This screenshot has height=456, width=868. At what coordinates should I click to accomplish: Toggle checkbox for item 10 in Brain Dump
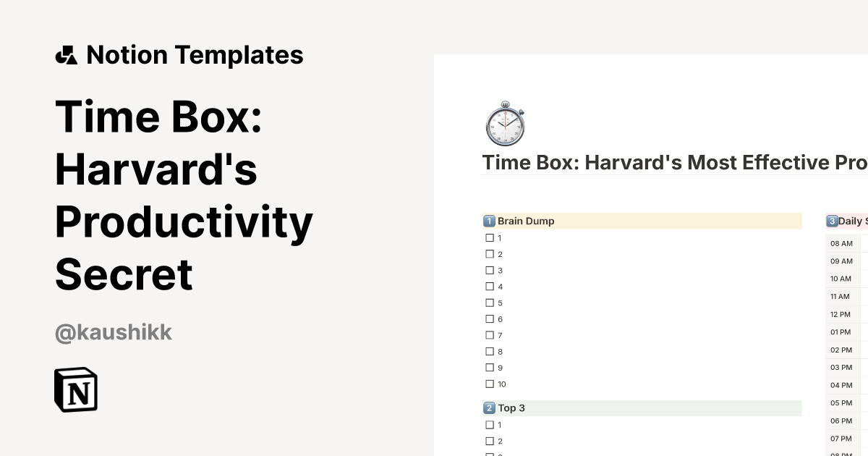click(x=490, y=384)
